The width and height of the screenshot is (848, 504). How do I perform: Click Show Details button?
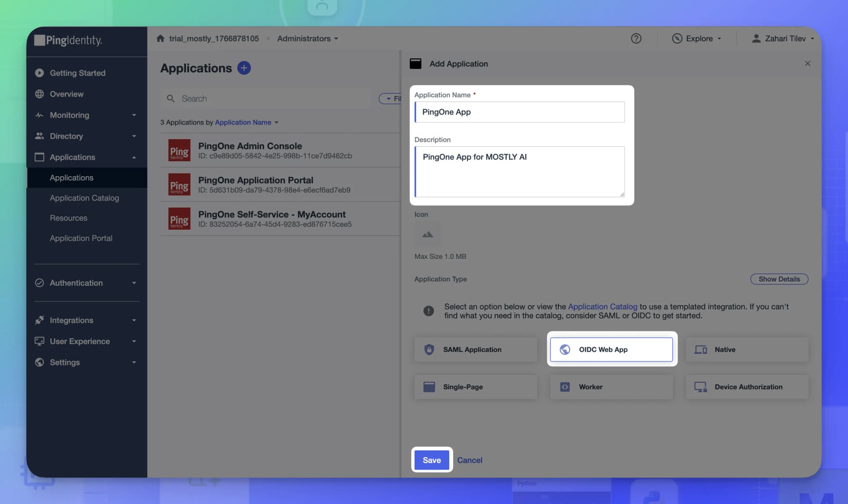[x=779, y=279]
